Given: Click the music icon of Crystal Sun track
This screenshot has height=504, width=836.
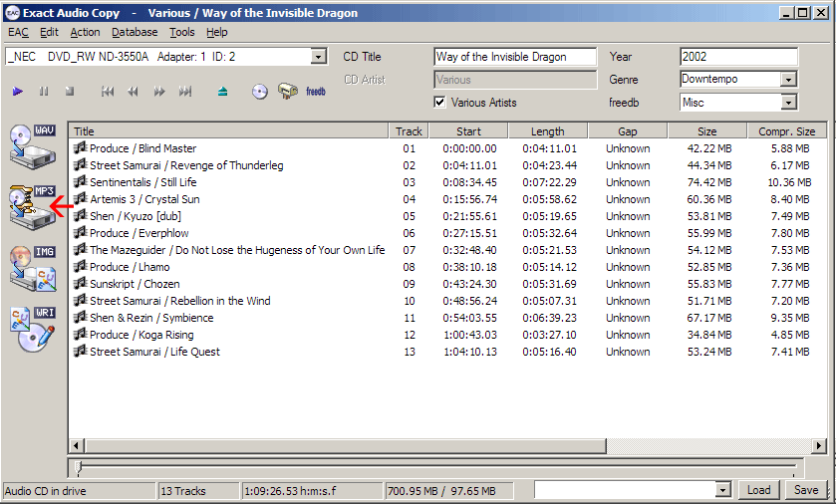Looking at the screenshot, I should pos(80,199).
